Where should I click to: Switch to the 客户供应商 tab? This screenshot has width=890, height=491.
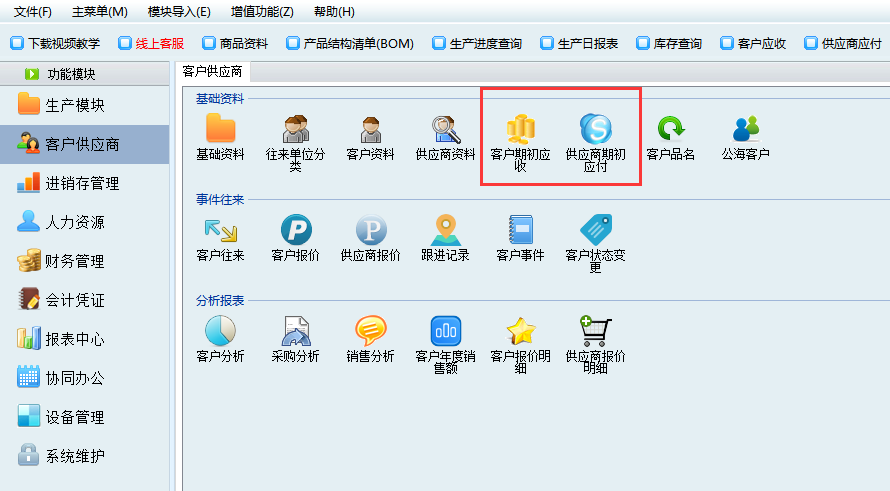pyautogui.click(x=212, y=72)
